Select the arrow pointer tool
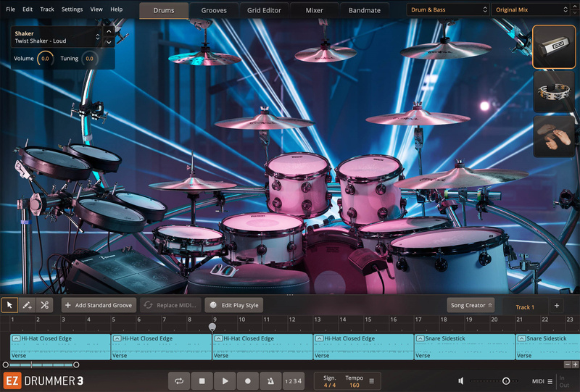 9,305
